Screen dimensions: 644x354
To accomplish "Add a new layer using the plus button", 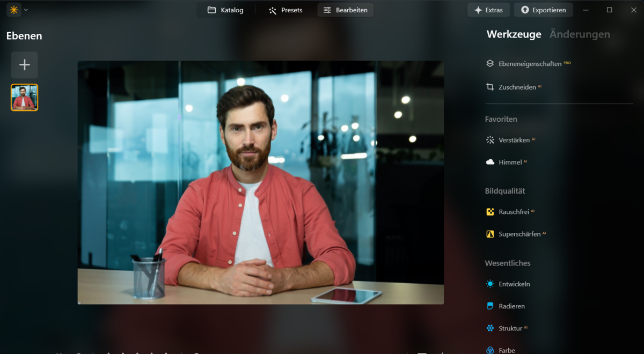I will point(24,64).
